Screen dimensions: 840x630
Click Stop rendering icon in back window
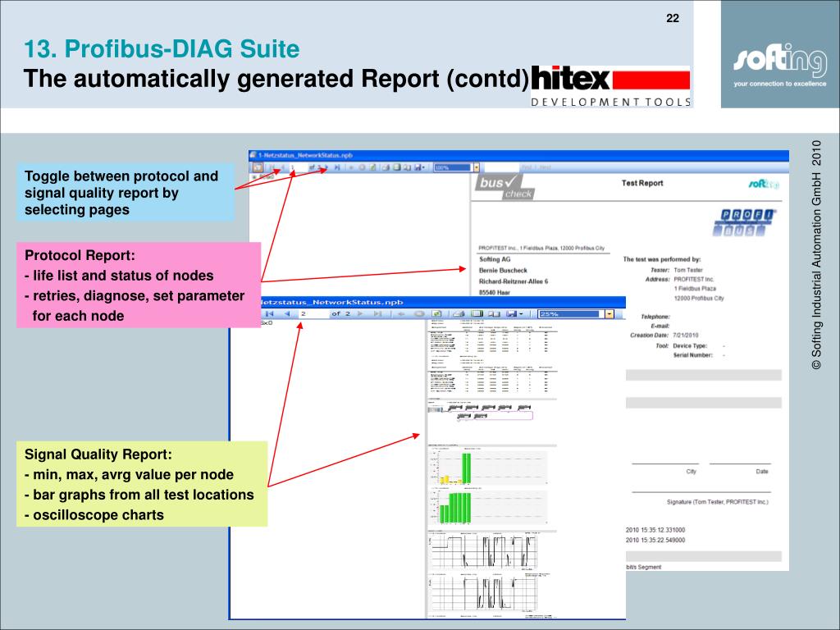(x=362, y=167)
